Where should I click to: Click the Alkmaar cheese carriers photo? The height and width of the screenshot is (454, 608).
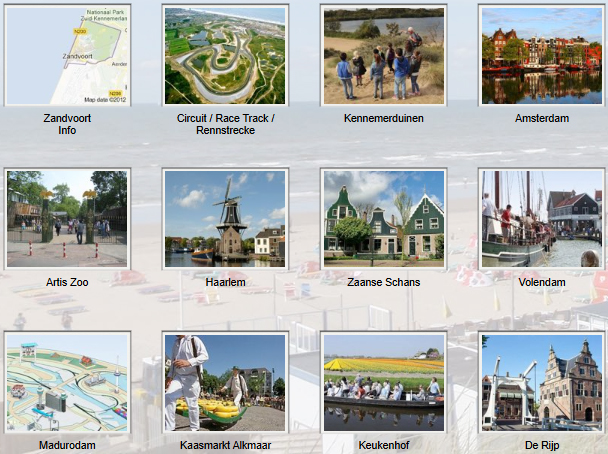pos(226,382)
